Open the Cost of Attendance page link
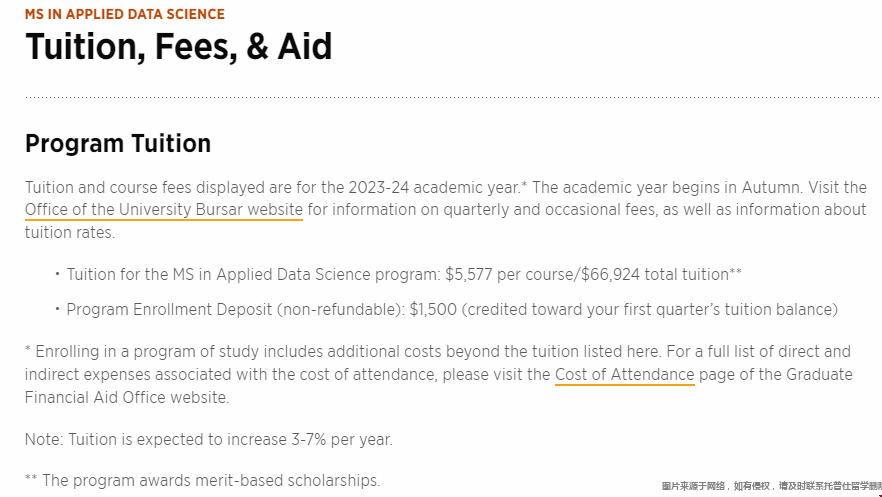This screenshot has height=497, width=882. coord(624,374)
